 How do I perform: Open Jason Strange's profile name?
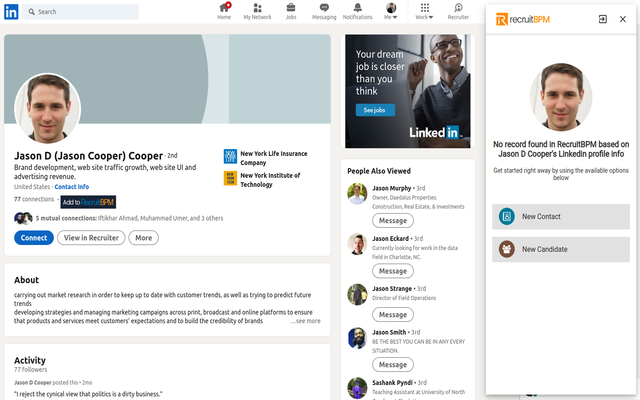[x=392, y=289]
